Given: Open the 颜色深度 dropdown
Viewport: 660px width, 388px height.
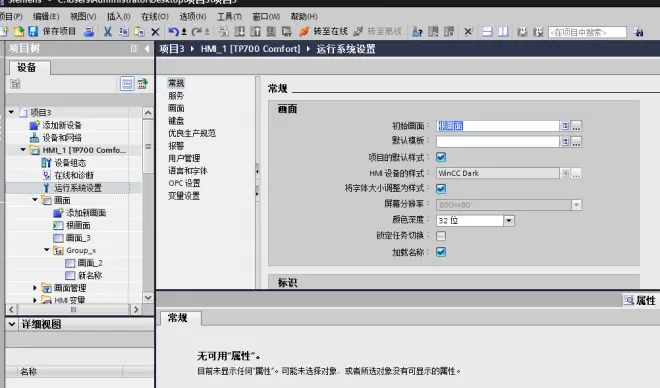Looking at the screenshot, I should [509, 220].
